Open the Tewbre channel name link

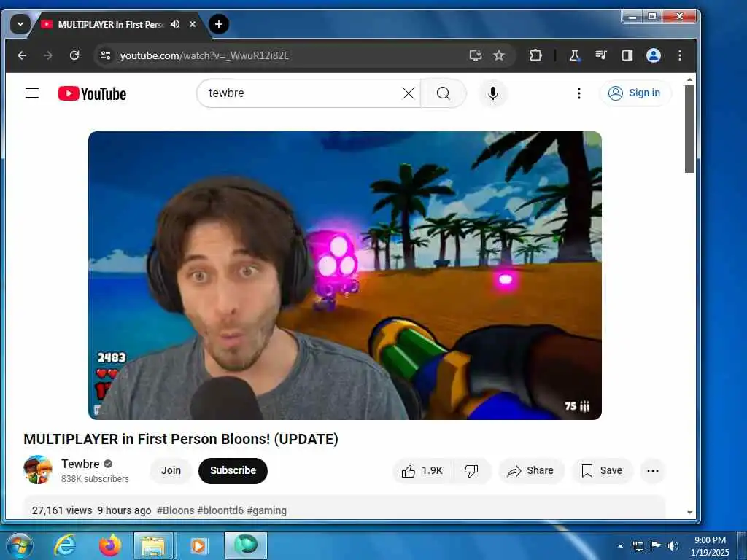tap(80, 464)
